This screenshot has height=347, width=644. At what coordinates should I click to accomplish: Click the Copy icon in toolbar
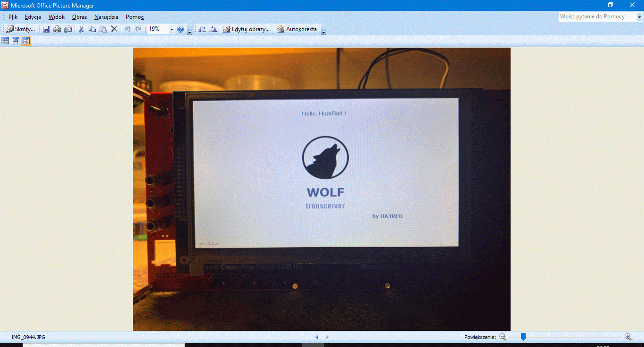(92, 29)
